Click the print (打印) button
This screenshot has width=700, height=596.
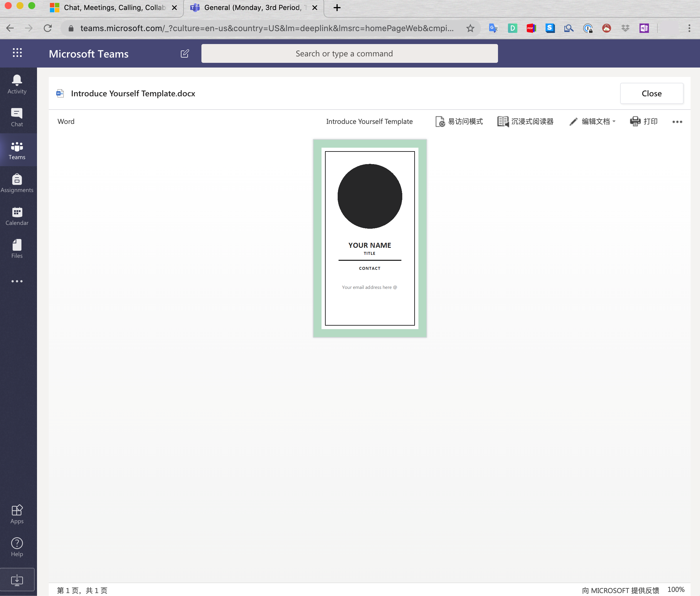[x=644, y=121]
